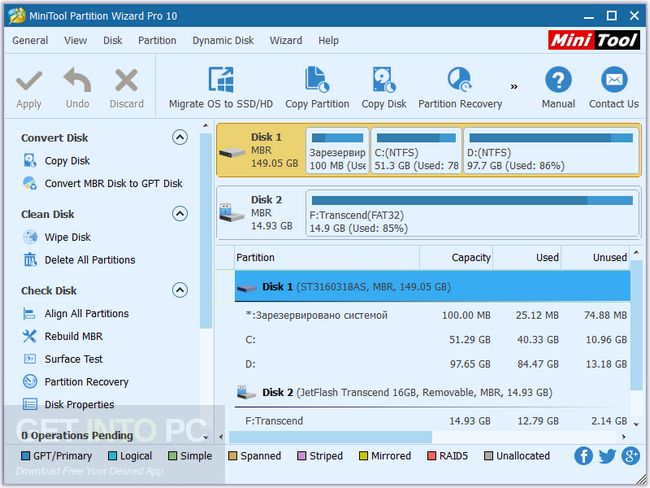Sort by the Partition column header
This screenshot has height=488, width=650.
tap(327, 257)
